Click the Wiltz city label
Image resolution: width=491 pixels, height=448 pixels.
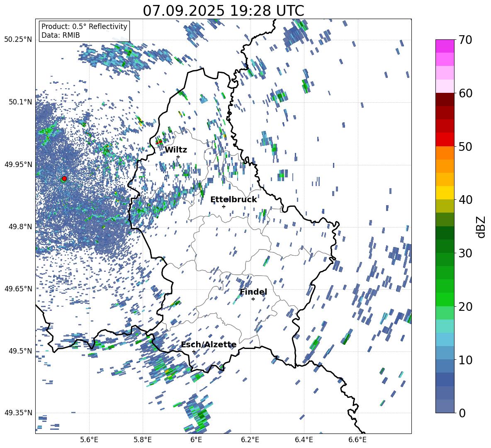pyautogui.click(x=176, y=150)
